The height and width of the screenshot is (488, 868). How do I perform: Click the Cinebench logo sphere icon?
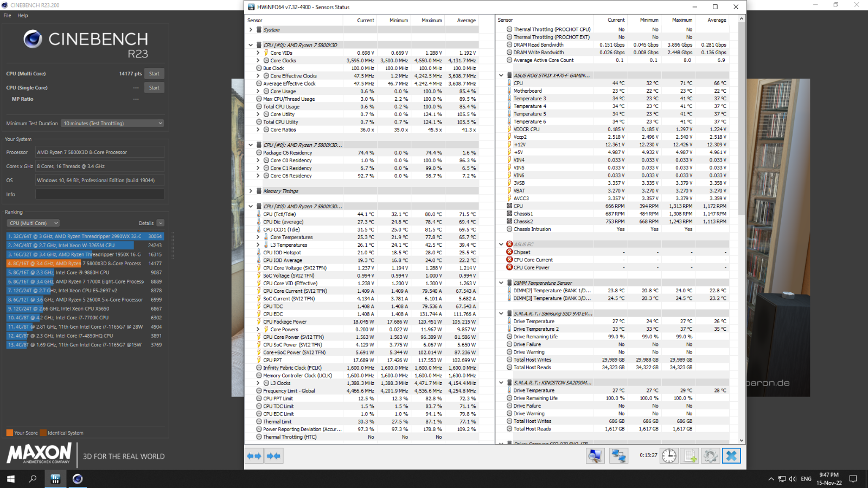pyautogui.click(x=33, y=39)
